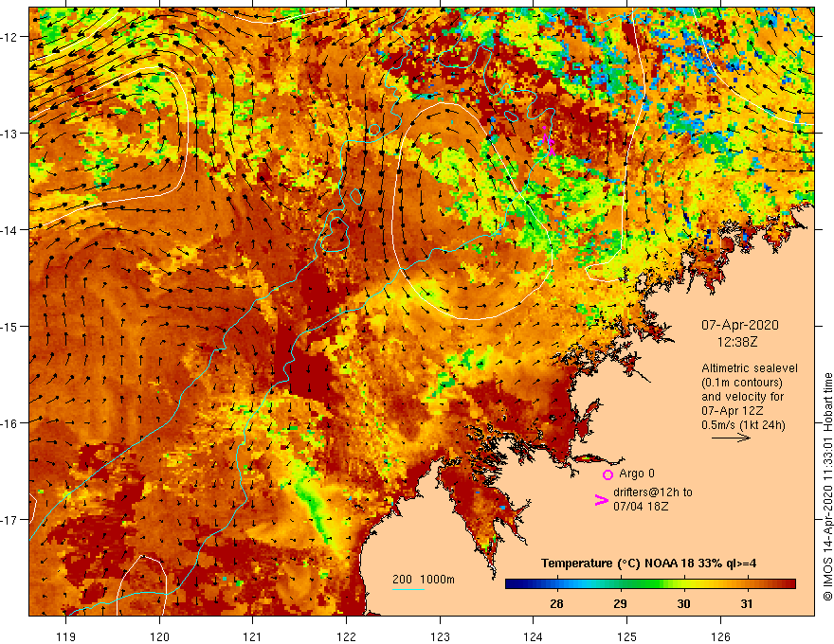Screen dimensions: 834x644
Task: Click the color bar's dark red end
Action: pyautogui.click(x=789, y=584)
